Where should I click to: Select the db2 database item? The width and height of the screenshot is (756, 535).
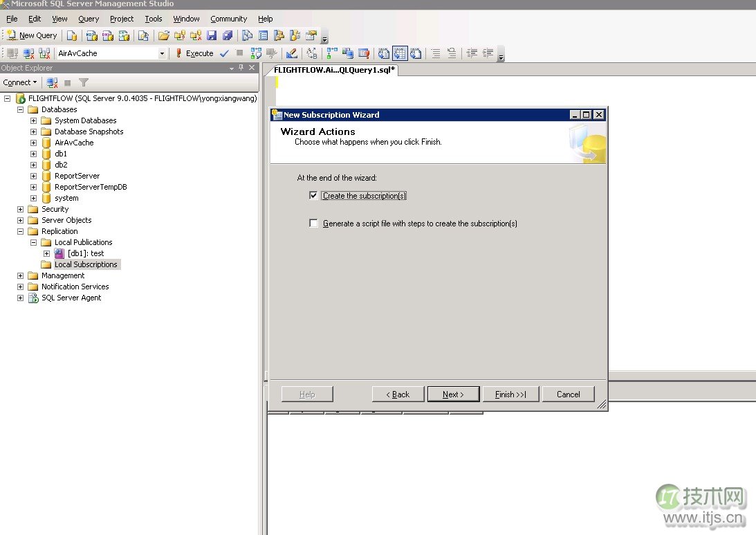pos(62,165)
